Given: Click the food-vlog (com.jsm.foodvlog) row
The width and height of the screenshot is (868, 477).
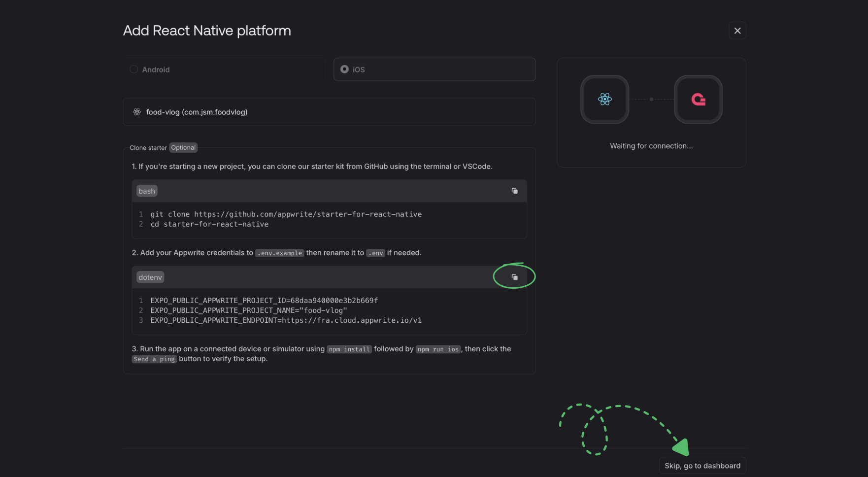Looking at the screenshot, I should [329, 112].
